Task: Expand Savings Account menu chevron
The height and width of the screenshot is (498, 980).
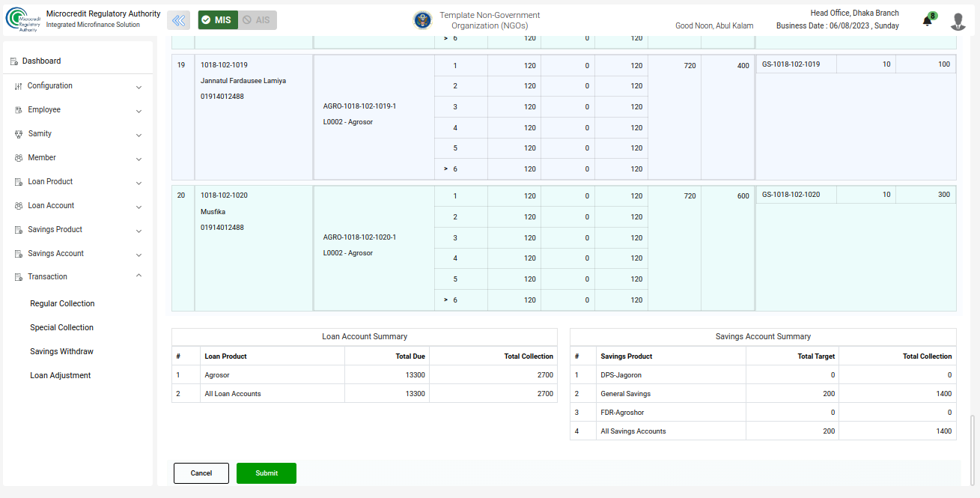Action: [139, 255]
